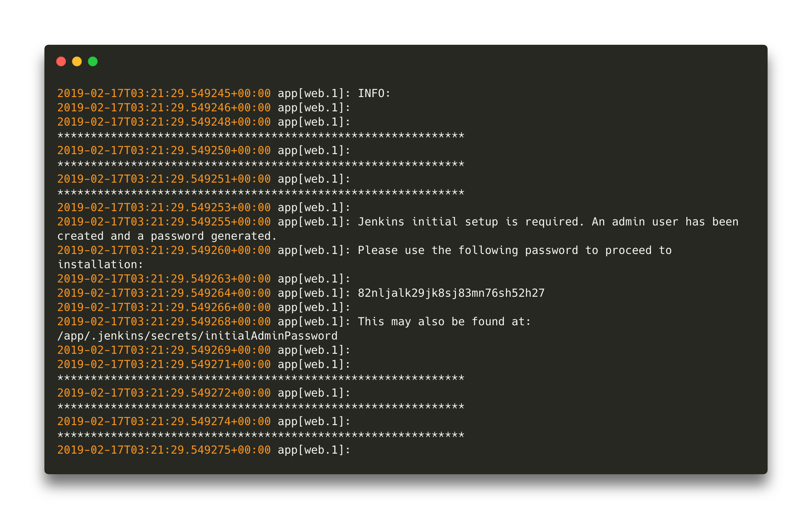Viewport: 812px width, 519px height.
Task: Click the generated password 82nljalk29jk8sj83mn76sh52h27
Action: (451, 293)
